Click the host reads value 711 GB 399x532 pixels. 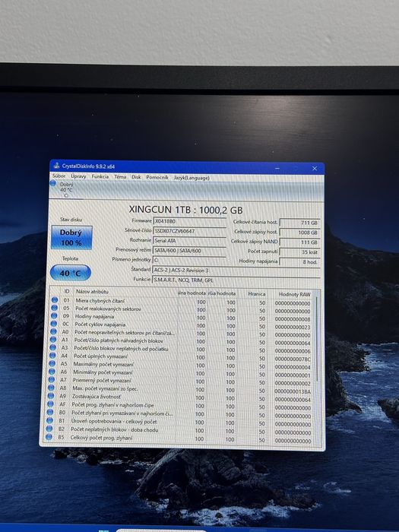point(299,223)
